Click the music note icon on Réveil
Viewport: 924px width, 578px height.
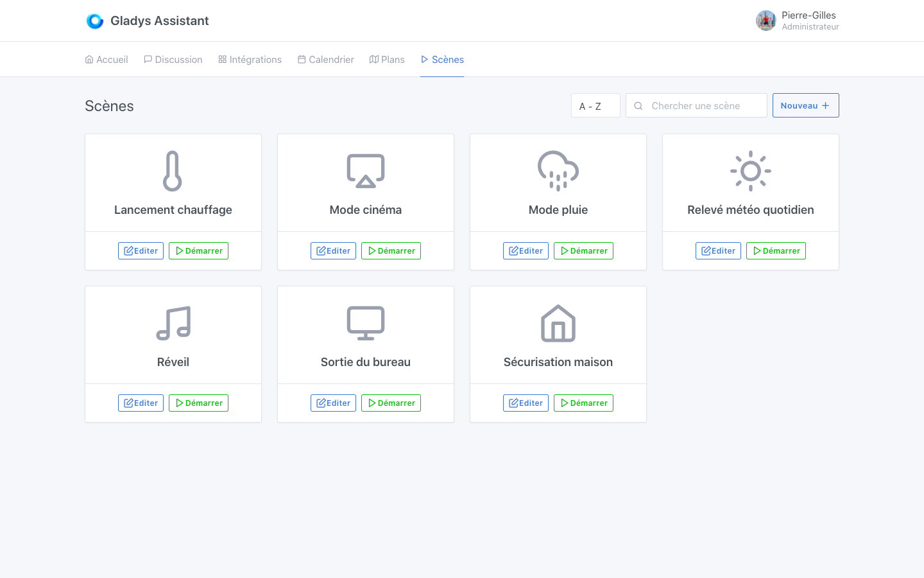point(173,322)
